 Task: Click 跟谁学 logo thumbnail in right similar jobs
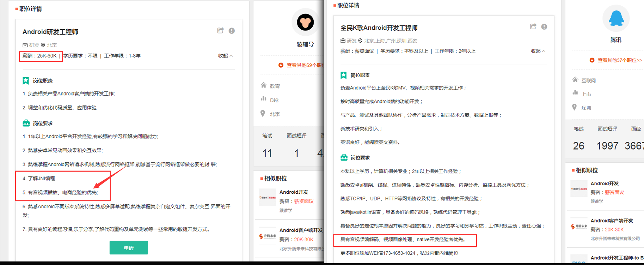pyautogui.click(x=579, y=189)
